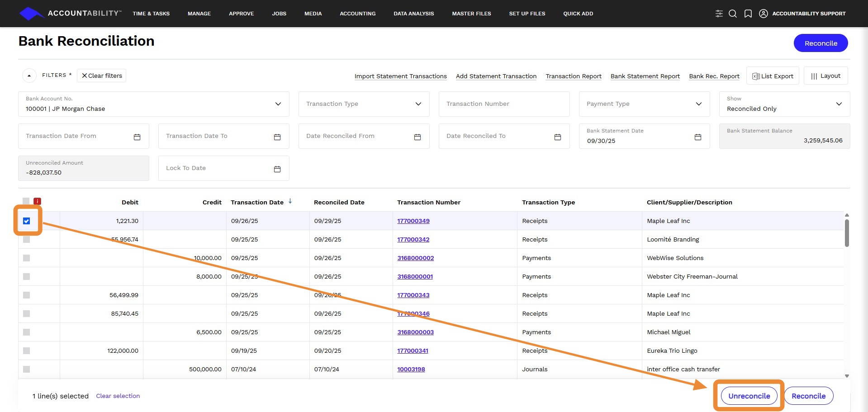Open the Master Files menu
Image resolution: width=868 pixels, height=412 pixels.
tap(471, 14)
